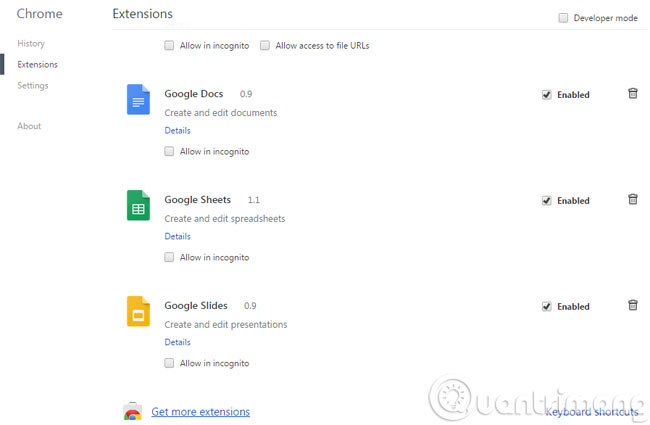This screenshot has width=650, height=425.
Task: Click 'Create and edit presentations' description
Action: click(x=226, y=325)
